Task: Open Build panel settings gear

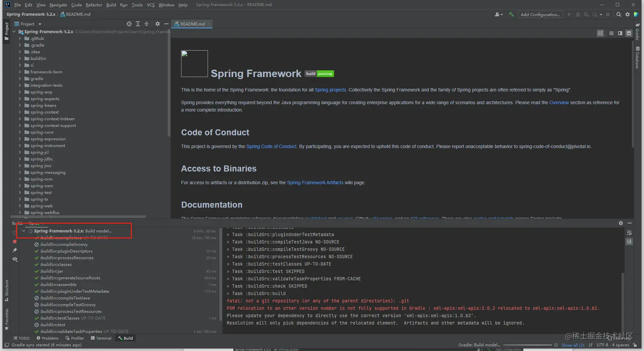Action: 621,223
